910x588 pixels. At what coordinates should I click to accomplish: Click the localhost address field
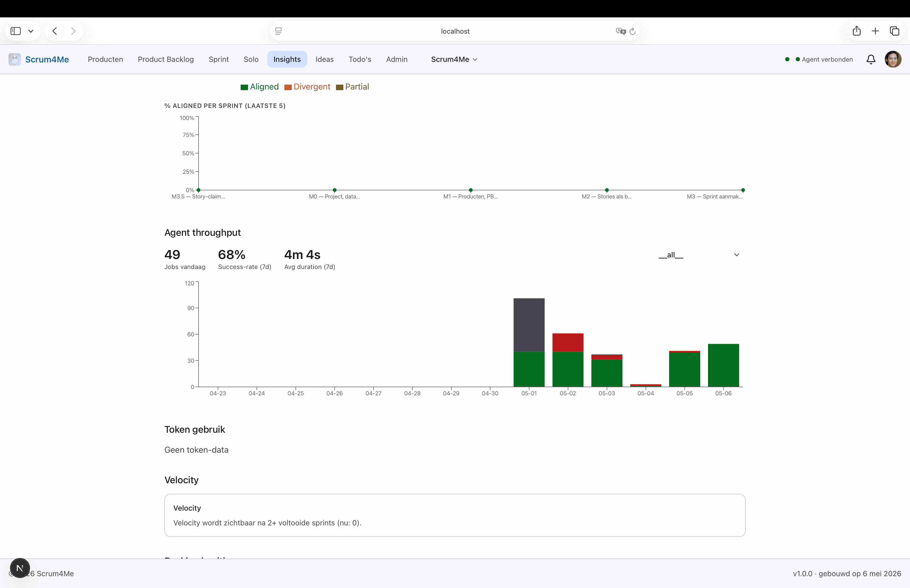click(x=455, y=31)
